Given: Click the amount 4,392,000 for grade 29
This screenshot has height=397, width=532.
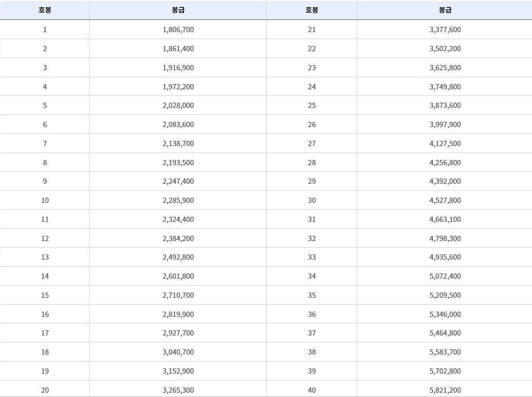Looking at the screenshot, I should click(x=445, y=181).
